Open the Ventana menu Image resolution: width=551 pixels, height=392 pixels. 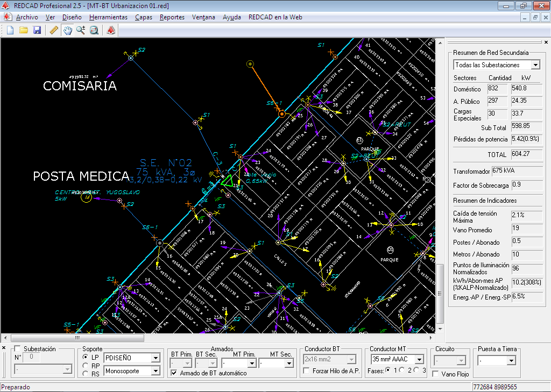(x=203, y=17)
